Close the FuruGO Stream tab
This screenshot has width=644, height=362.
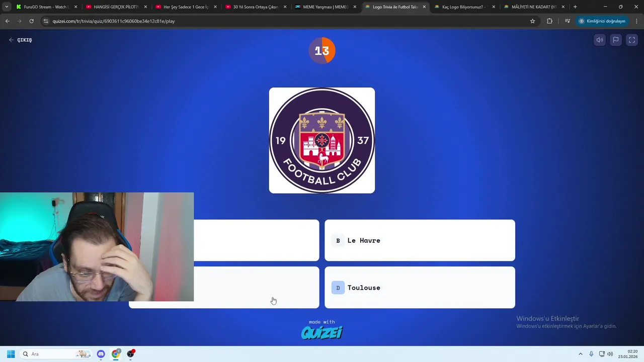[76, 7]
